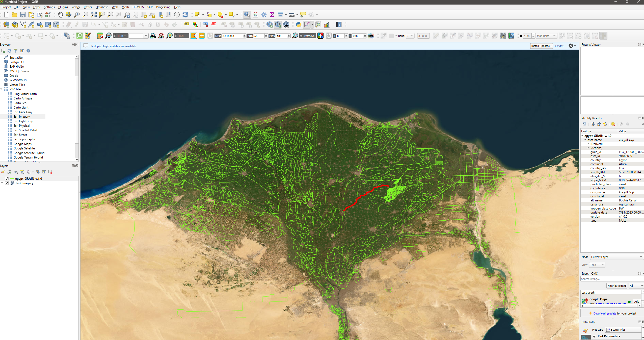
Task: Open the Plot type Scatter Plot dropdown
Action: [x=623, y=330]
